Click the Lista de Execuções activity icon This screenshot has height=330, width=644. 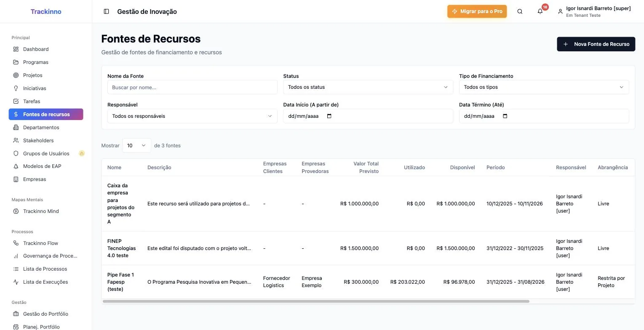click(x=16, y=282)
